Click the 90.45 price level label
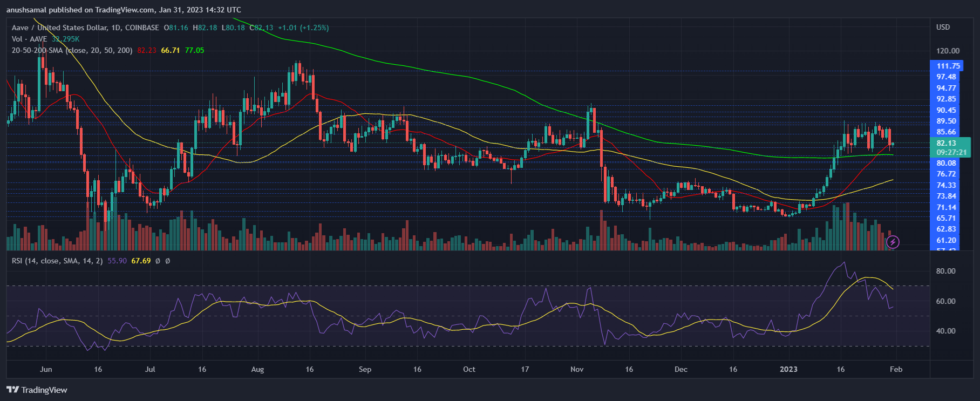The image size is (980, 401). [x=946, y=110]
